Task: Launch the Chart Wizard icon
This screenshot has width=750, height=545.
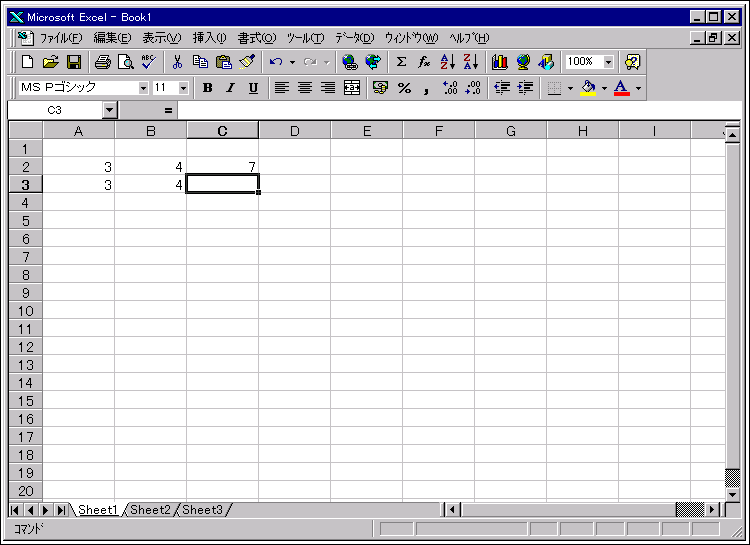Action: pyautogui.click(x=500, y=62)
